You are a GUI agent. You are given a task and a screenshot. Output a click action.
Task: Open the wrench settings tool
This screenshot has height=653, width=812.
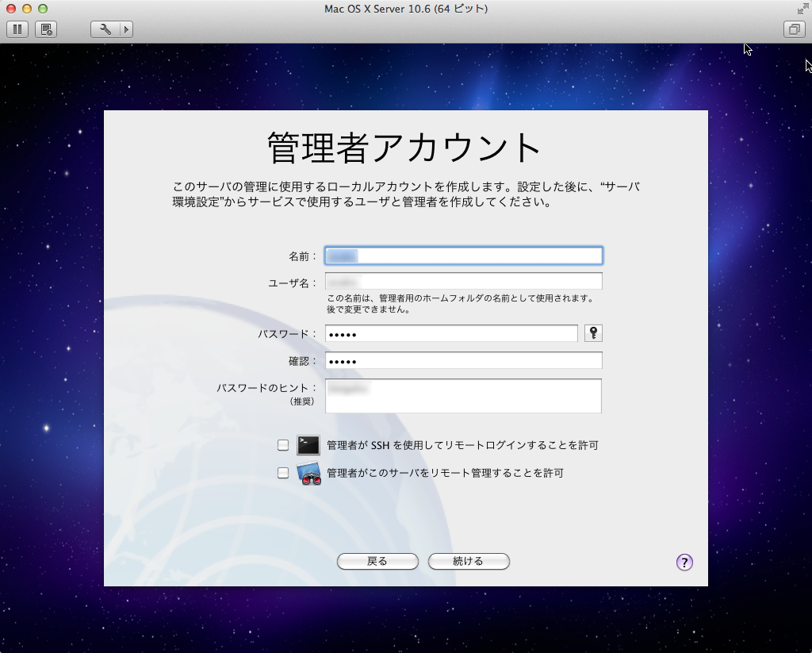click(x=105, y=29)
